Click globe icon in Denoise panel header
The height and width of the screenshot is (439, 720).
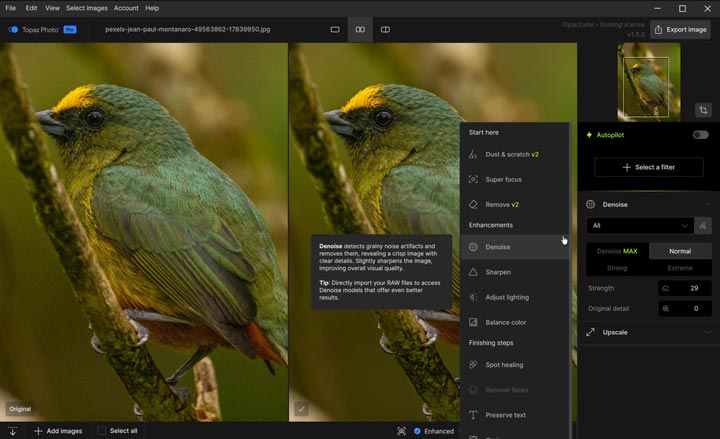591,204
